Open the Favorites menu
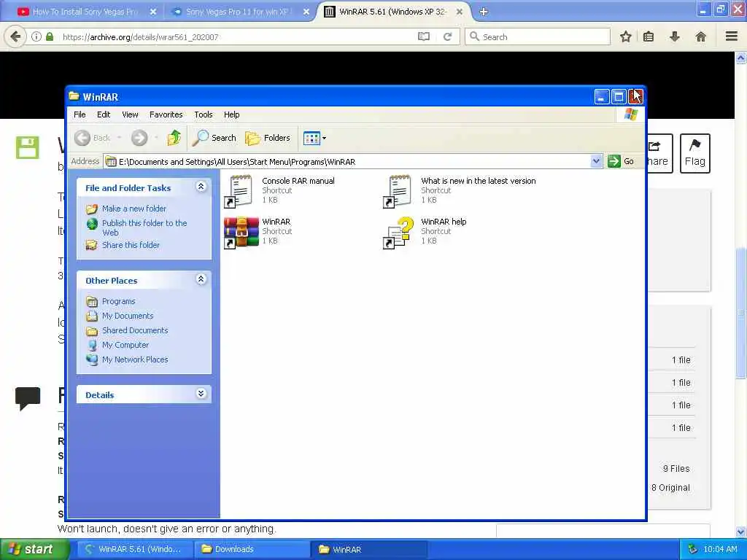Viewport: 747px width, 560px height. coord(166,114)
